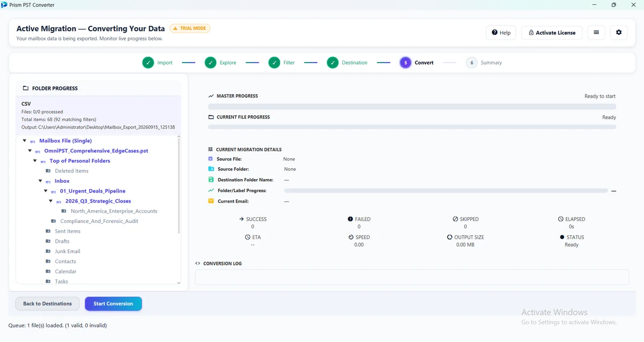Click the Destination Folder Name save icon
Screen dimensions: 644x342
(x=211, y=180)
